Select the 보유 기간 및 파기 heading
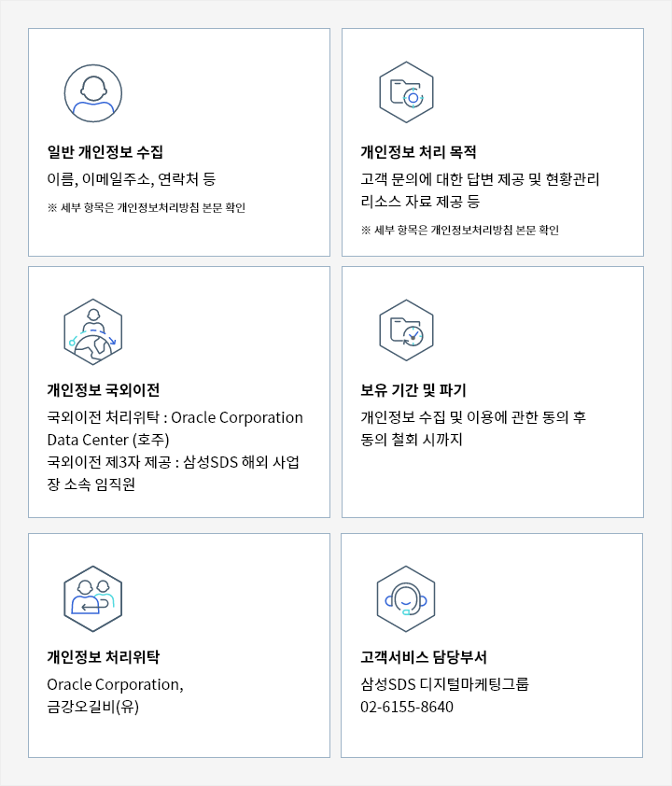Image resolution: width=672 pixels, height=786 pixels. pyautogui.click(x=413, y=390)
